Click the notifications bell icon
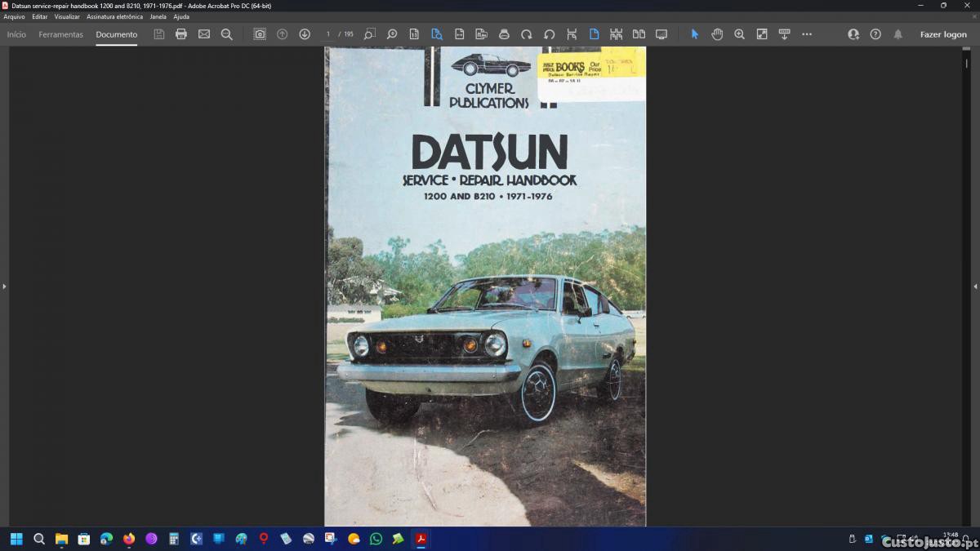Viewport: 980px width, 551px height. pos(898,34)
